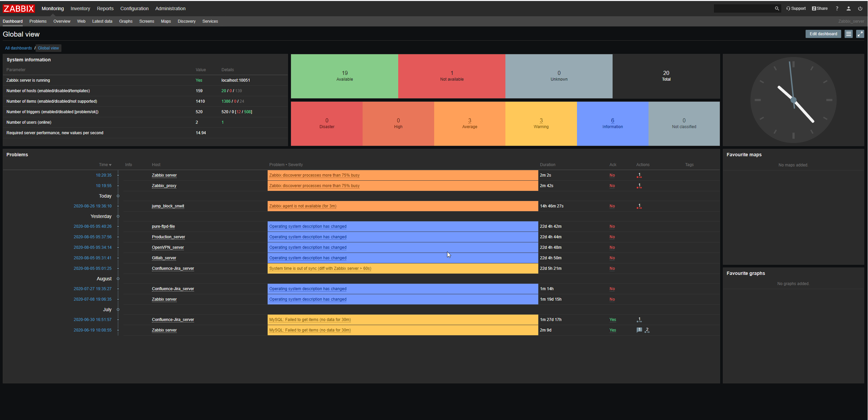Click the Edit dashboard button

click(823, 34)
